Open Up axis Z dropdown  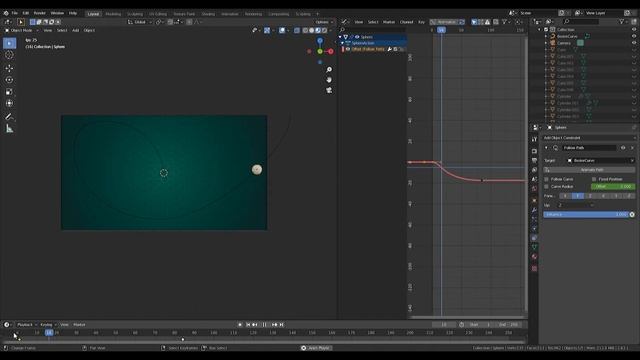[x=576, y=205]
